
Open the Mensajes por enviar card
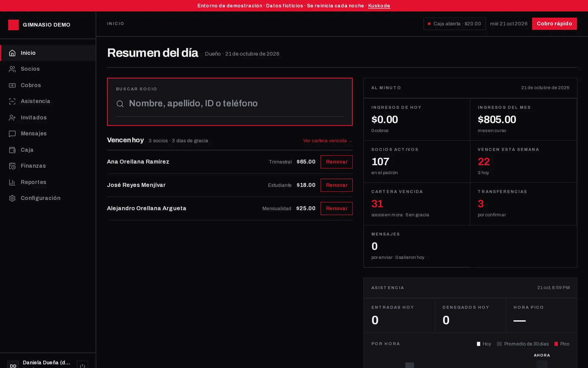(x=417, y=246)
